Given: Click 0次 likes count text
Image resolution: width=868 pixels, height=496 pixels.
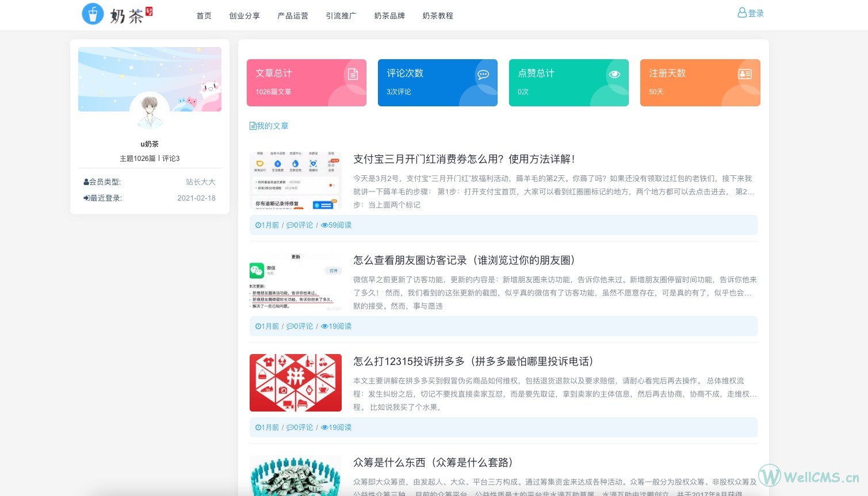Looking at the screenshot, I should [x=523, y=92].
